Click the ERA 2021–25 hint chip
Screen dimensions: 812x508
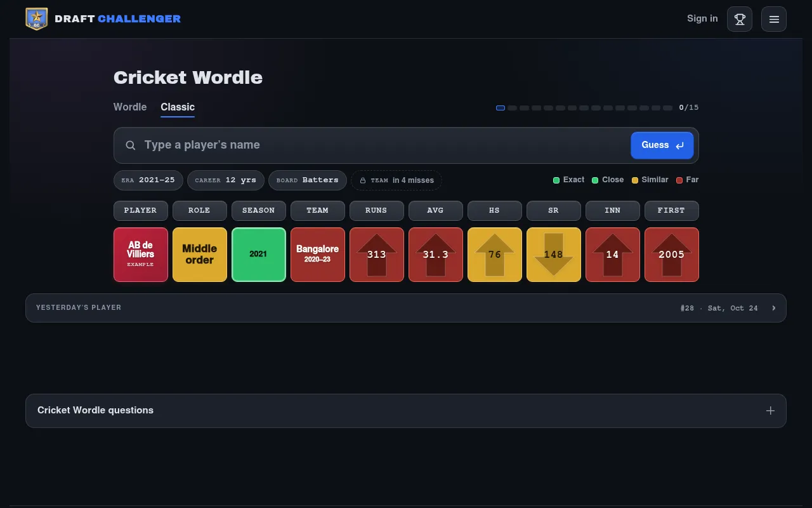coord(148,180)
